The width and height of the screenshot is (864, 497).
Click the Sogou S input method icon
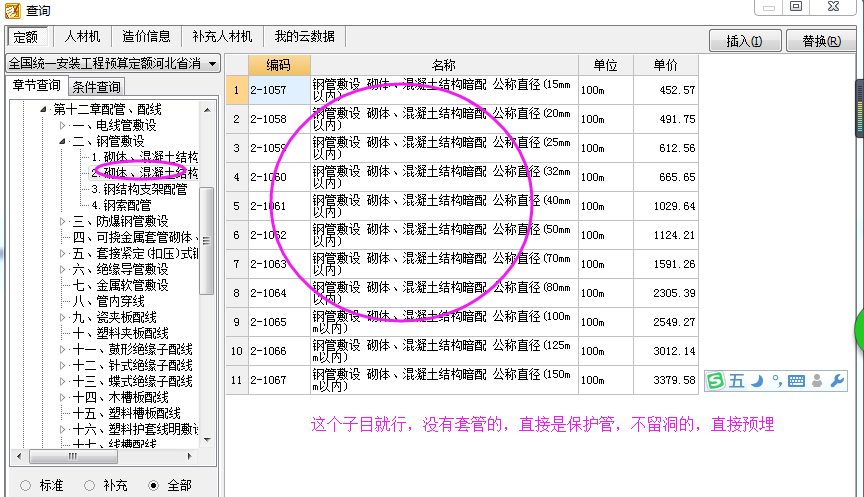point(715,381)
